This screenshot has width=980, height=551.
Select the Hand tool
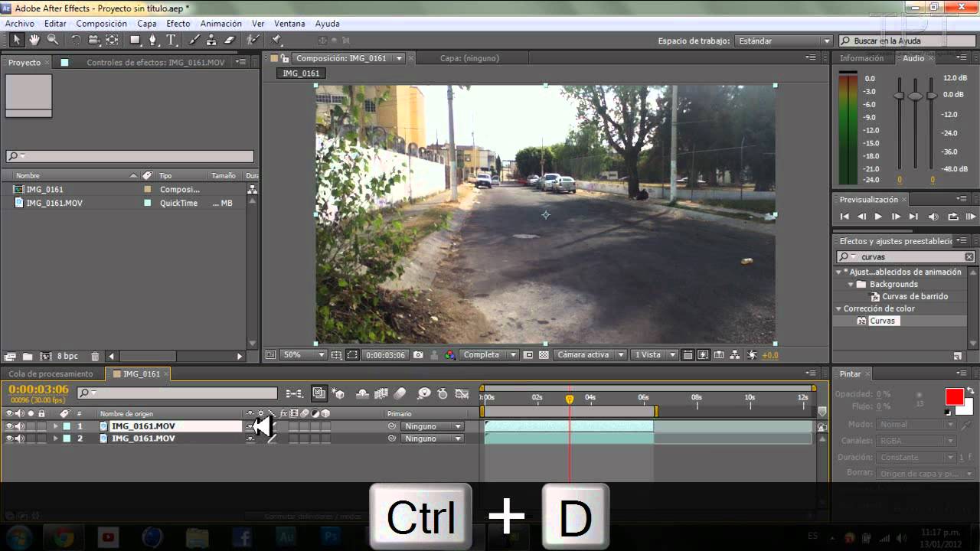click(34, 40)
